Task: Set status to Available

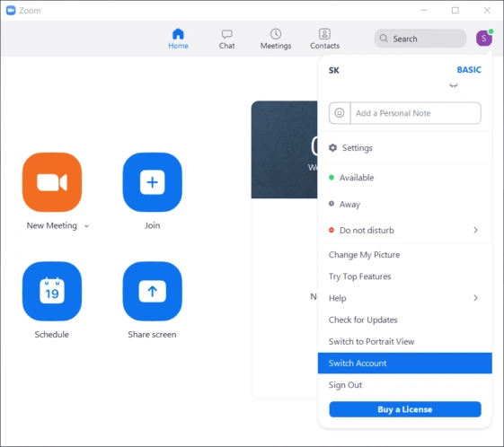Action: [404, 178]
